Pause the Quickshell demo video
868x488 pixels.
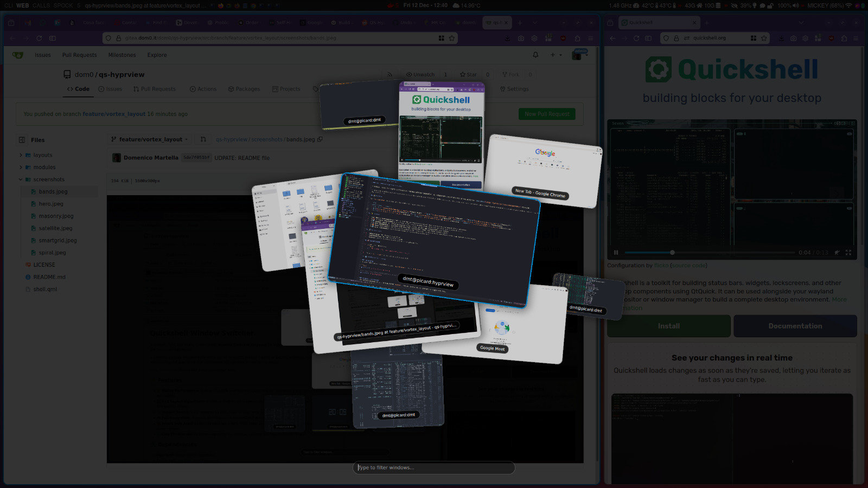pos(616,252)
